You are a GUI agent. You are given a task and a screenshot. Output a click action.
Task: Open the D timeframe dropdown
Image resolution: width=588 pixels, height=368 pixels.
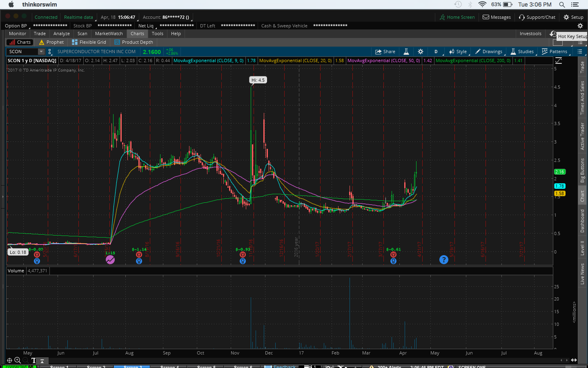pyautogui.click(x=436, y=52)
